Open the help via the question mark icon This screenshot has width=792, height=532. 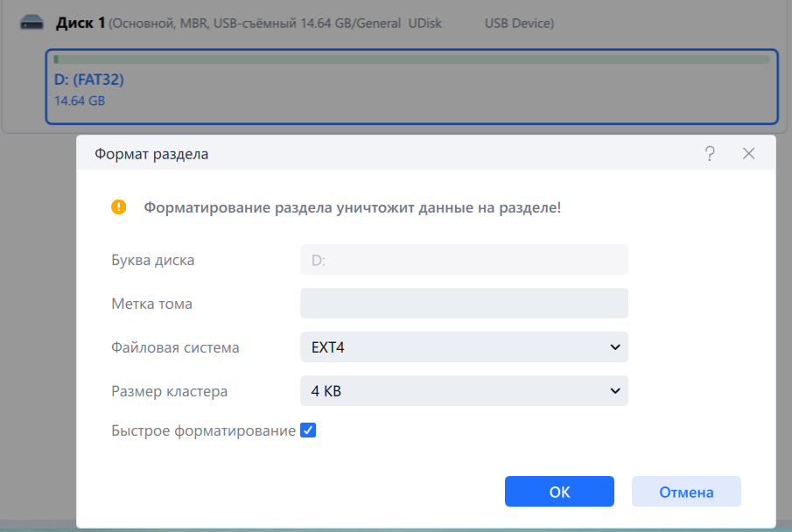pos(709,152)
